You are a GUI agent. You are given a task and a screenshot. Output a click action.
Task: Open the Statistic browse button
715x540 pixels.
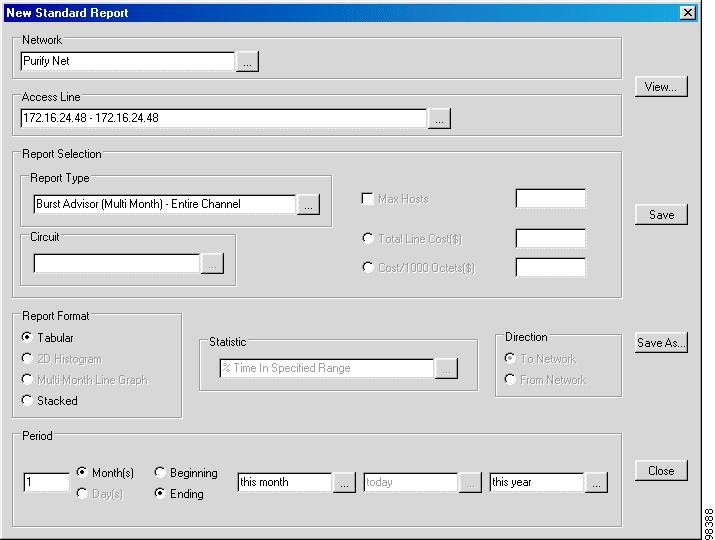pyautogui.click(x=446, y=368)
